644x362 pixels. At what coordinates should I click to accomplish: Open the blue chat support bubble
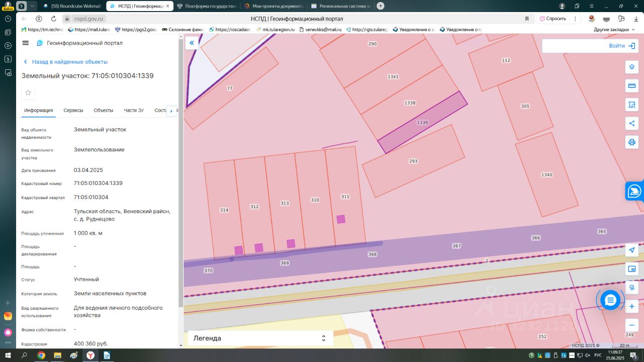click(x=610, y=300)
